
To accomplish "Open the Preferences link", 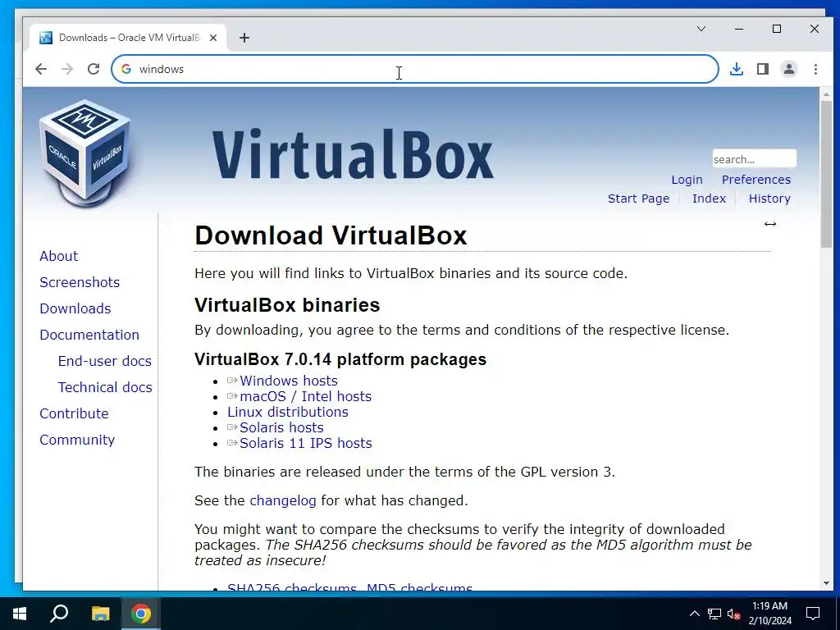I will [756, 180].
